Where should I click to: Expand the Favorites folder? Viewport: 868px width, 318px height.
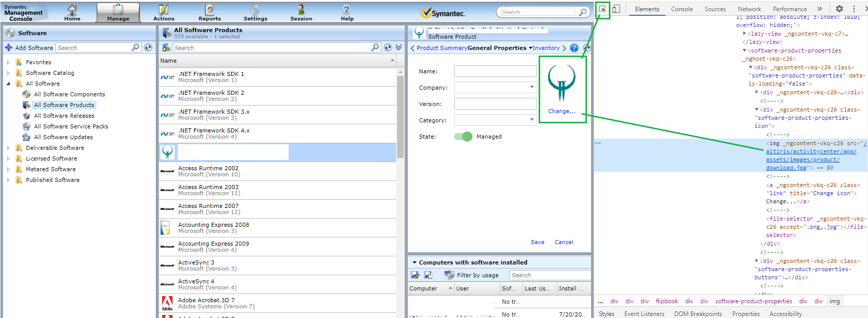point(8,62)
